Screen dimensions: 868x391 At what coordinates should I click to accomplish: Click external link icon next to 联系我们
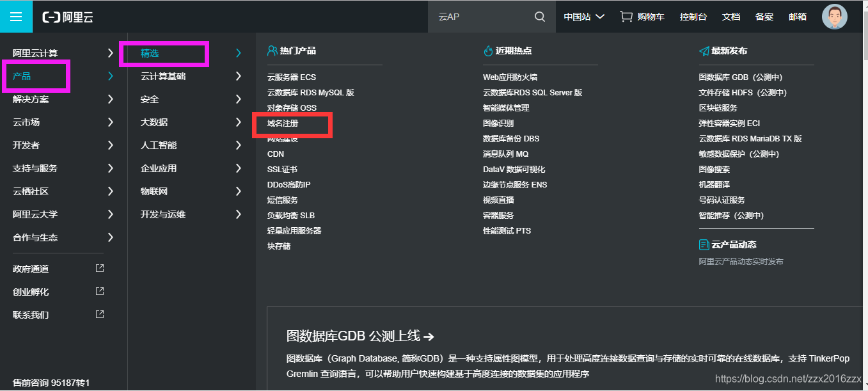100,314
